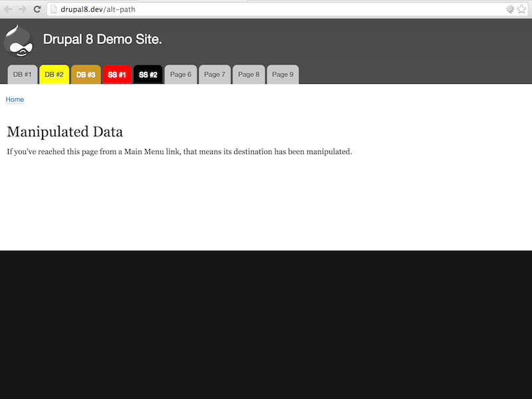
Task: Open the Page 7 tab
Action: click(x=214, y=74)
